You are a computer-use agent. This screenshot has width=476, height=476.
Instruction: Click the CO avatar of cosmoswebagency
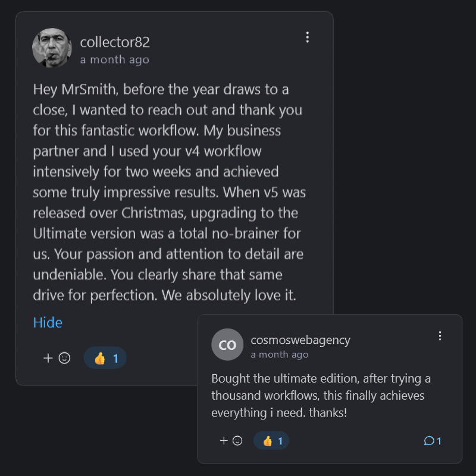click(x=227, y=345)
